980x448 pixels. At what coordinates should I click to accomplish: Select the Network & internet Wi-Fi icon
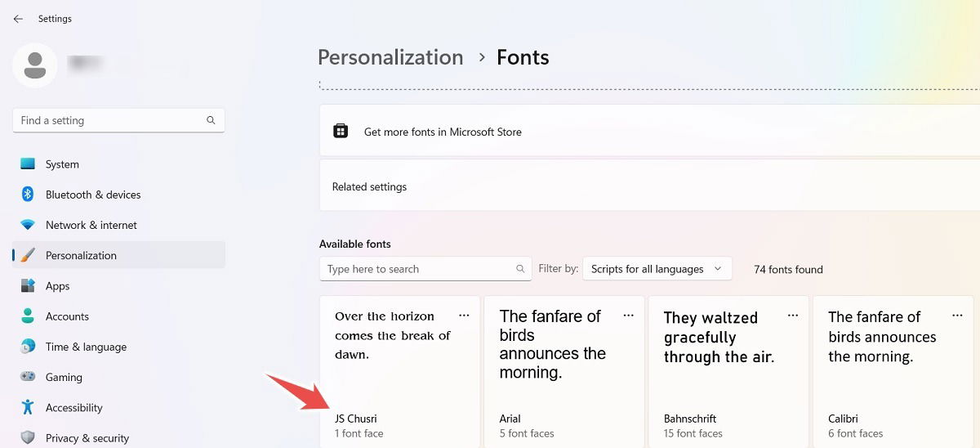click(x=28, y=225)
